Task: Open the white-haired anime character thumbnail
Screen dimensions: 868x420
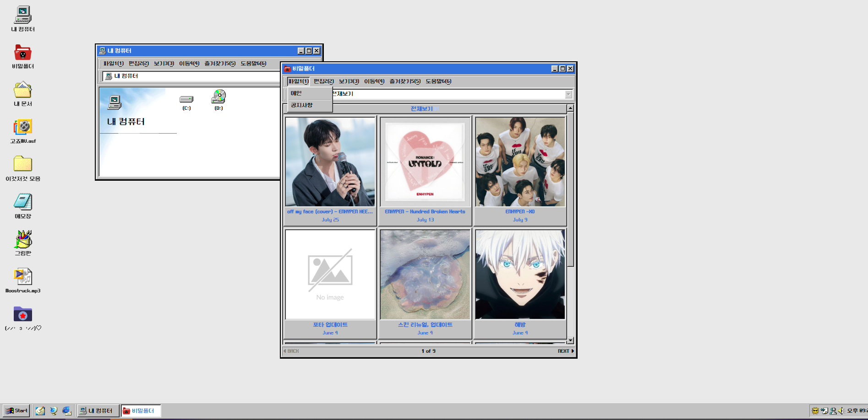Action: point(520,275)
